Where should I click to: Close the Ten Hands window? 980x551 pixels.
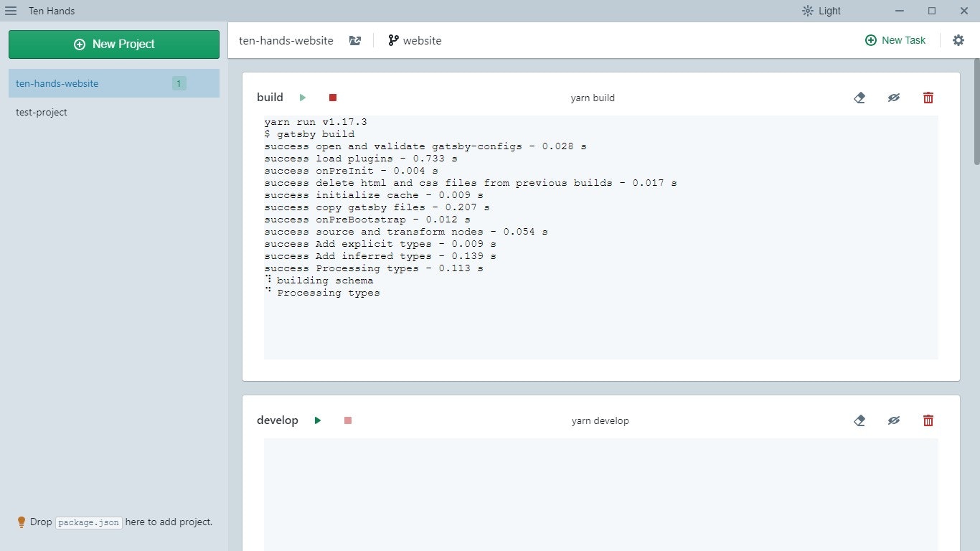click(x=964, y=11)
